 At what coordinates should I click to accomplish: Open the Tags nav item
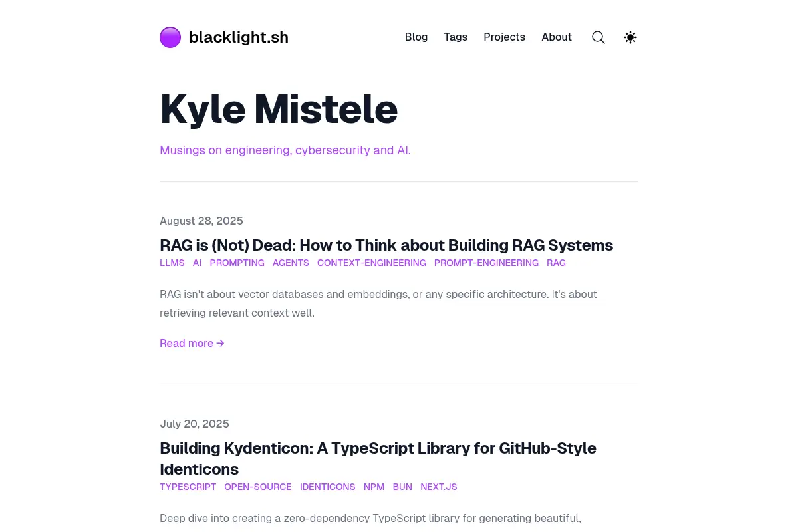(x=456, y=37)
